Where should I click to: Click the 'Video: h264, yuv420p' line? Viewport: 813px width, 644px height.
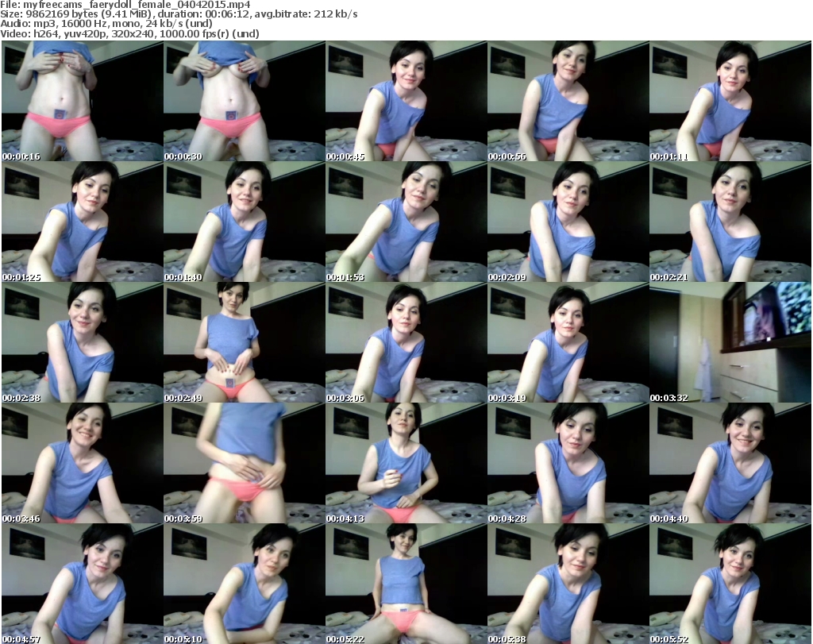pos(129,33)
